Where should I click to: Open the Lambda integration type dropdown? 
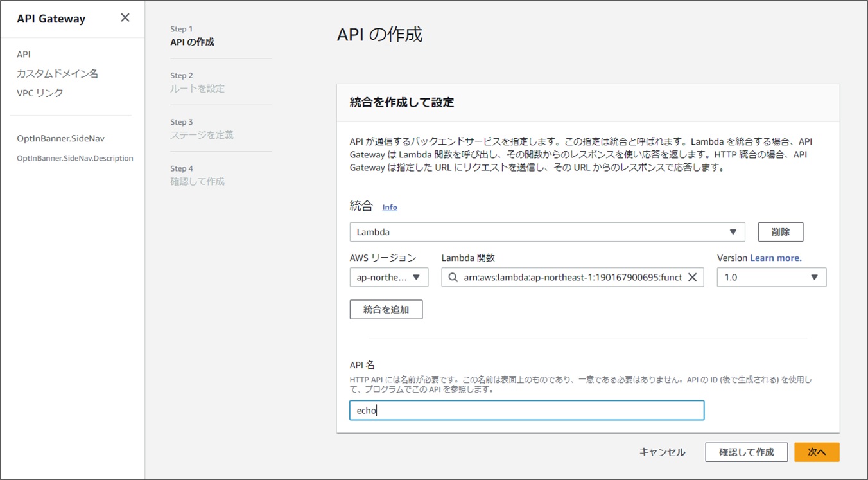[x=547, y=232]
